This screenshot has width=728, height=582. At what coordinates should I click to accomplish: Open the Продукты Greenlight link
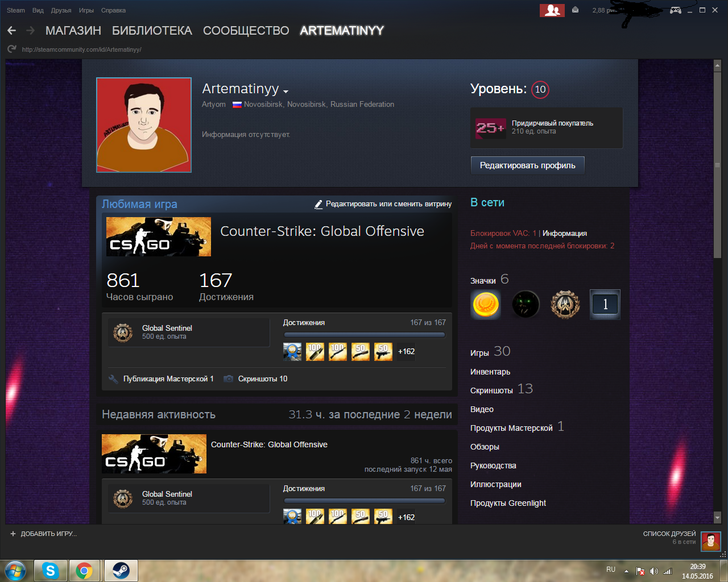[508, 503]
